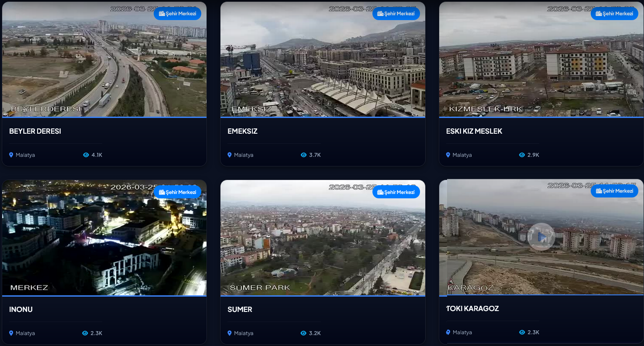Screen dimensions: 644x346
Task: Click the eye icon showing 3.7K views
Action: coord(304,155)
